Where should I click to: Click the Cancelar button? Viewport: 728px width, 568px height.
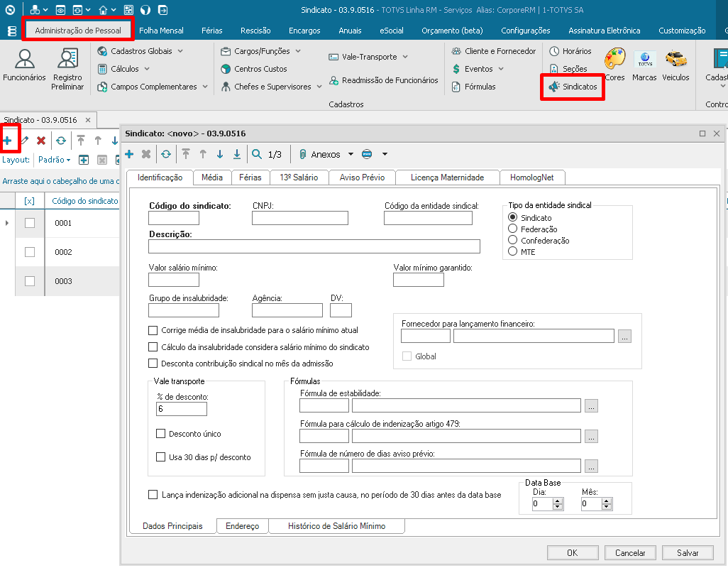(630, 552)
